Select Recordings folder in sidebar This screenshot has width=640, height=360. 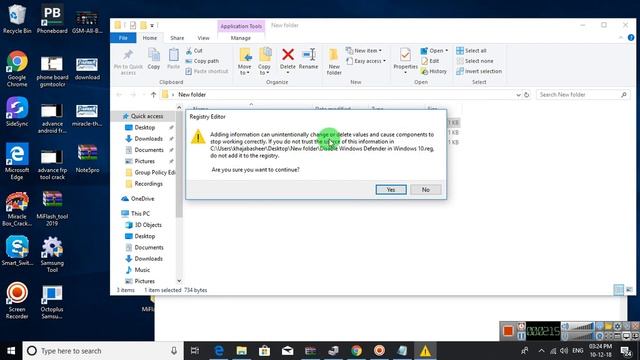pyautogui.click(x=144, y=184)
